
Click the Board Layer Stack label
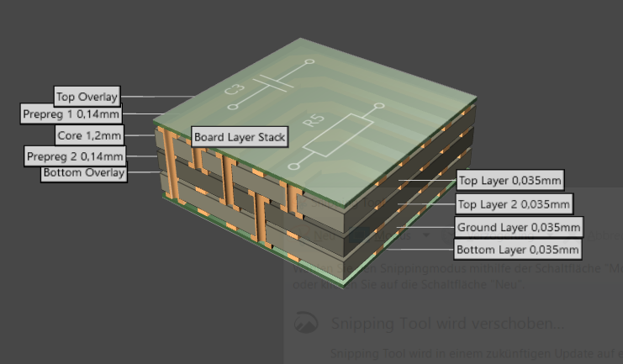pos(240,136)
